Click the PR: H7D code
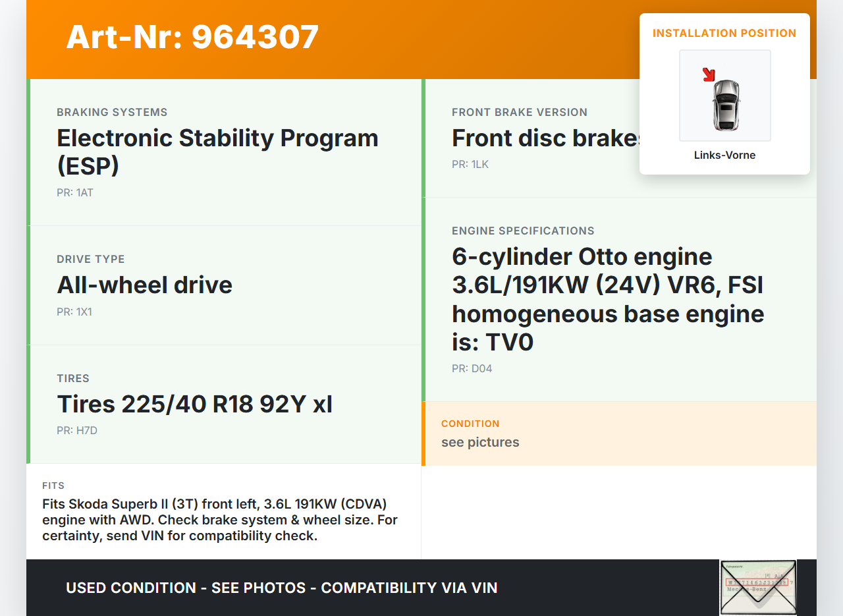843x616 pixels. [x=77, y=431]
